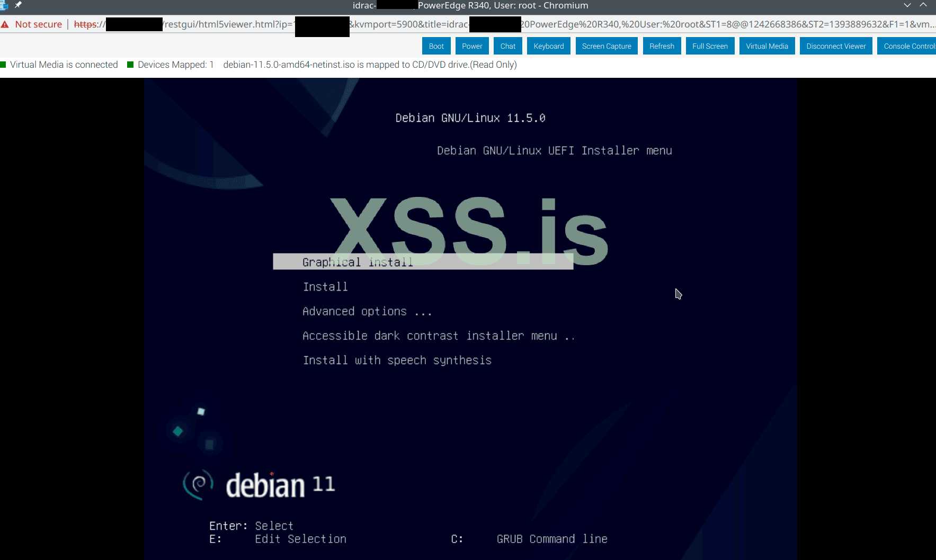Click the Debian 11 swirl logo

click(198, 483)
